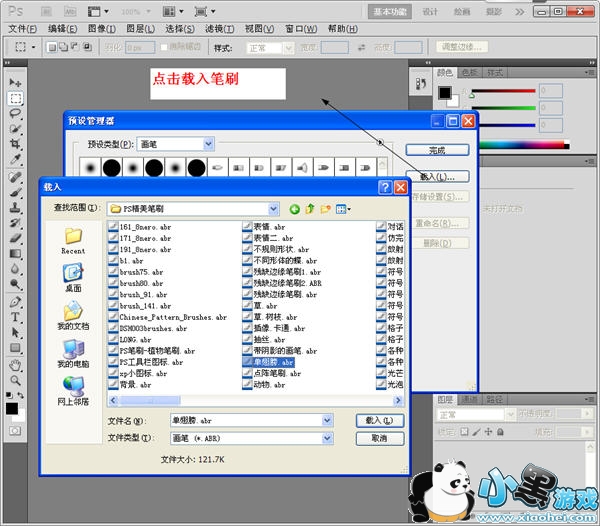The height and width of the screenshot is (526, 600).
Task: Expand the file type (文件类型) dropdown
Action: point(325,438)
